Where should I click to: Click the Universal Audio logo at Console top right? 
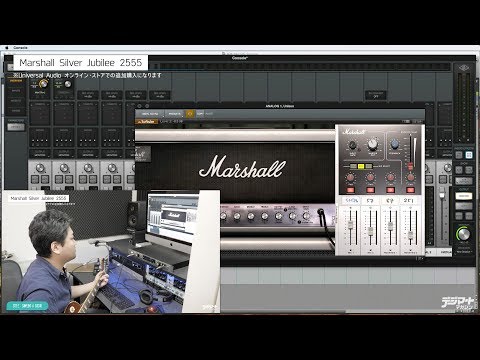pos(464,68)
